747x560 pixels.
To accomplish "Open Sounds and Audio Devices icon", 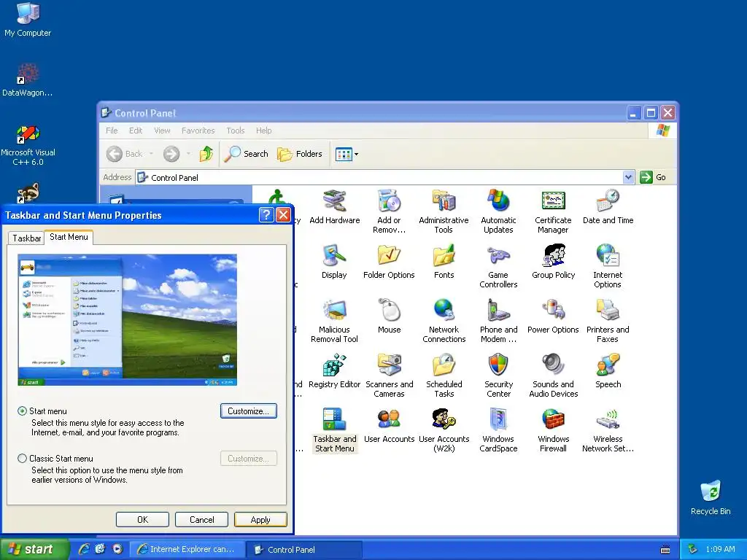I will [553, 376].
